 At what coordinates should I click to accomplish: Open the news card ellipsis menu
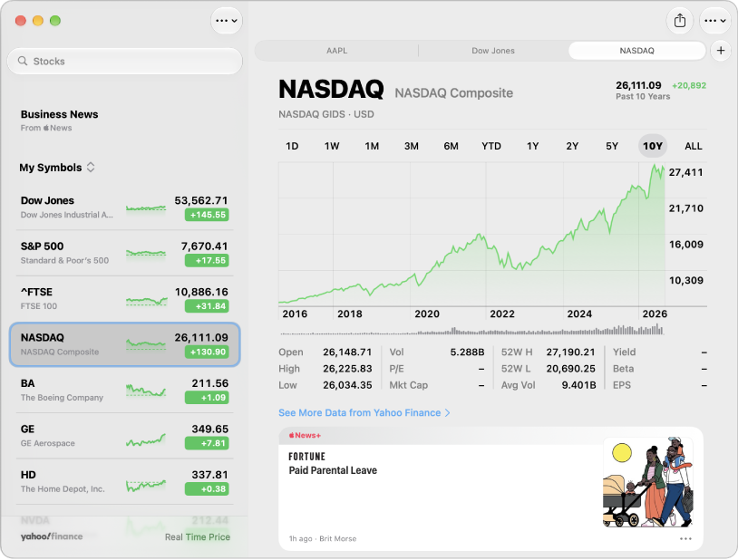685,538
